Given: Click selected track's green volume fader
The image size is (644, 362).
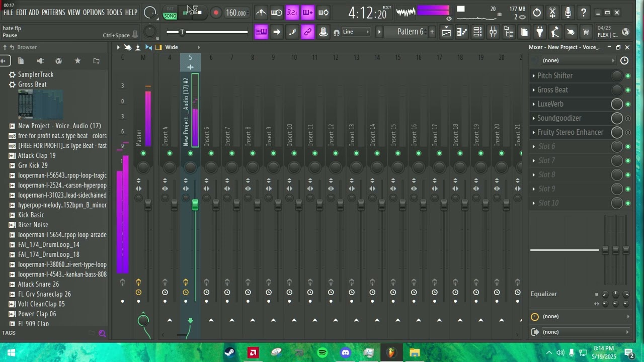Looking at the screenshot, I should tap(195, 205).
